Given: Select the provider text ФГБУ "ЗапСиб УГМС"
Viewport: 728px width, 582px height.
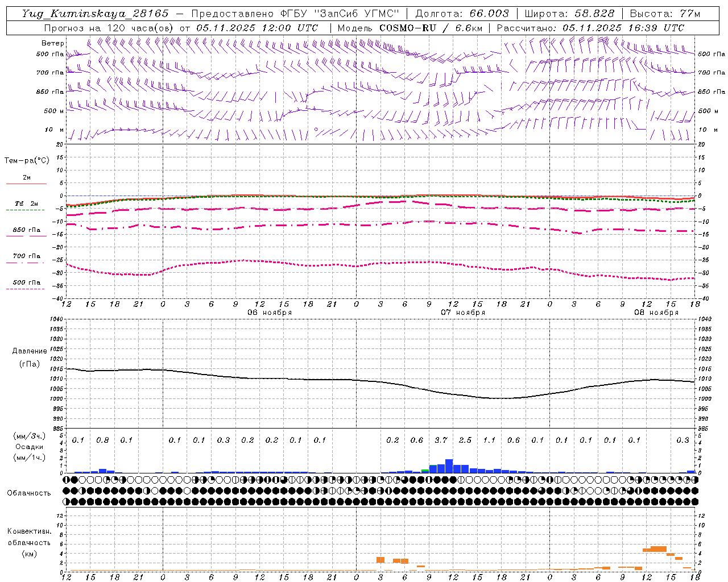Looking at the screenshot, I should click(x=340, y=14).
